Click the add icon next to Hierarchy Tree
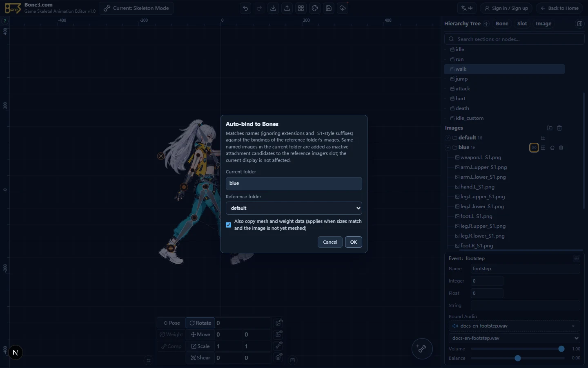Screen dimensions: 588x368 point(486,24)
